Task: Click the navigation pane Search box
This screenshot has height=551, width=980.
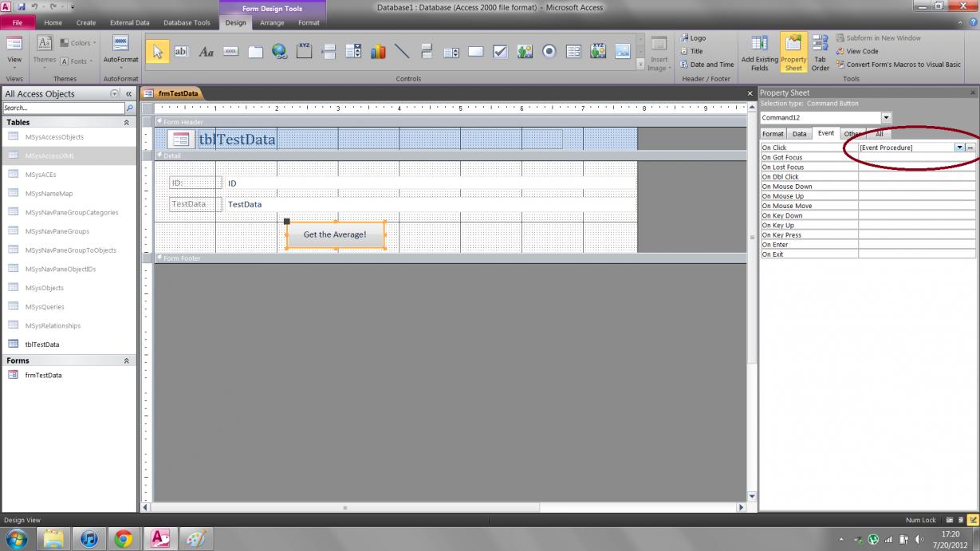Action: [x=64, y=108]
